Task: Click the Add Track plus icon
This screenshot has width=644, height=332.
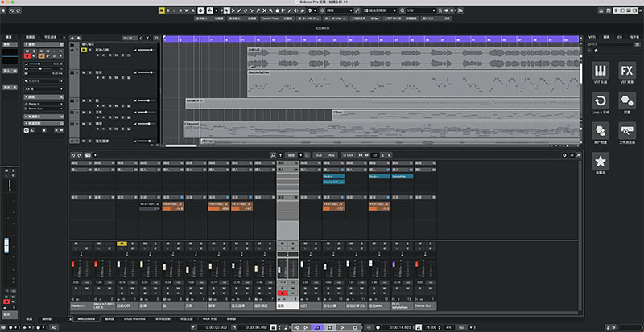Action: [x=72, y=38]
